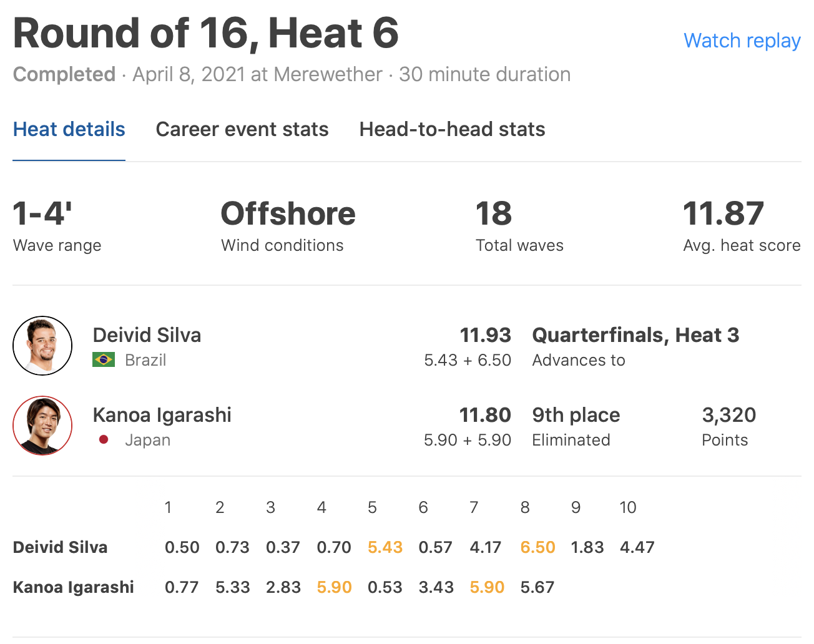Click the Kanoa Igarashi name link
The height and width of the screenshot is (644, 814).
162,415
